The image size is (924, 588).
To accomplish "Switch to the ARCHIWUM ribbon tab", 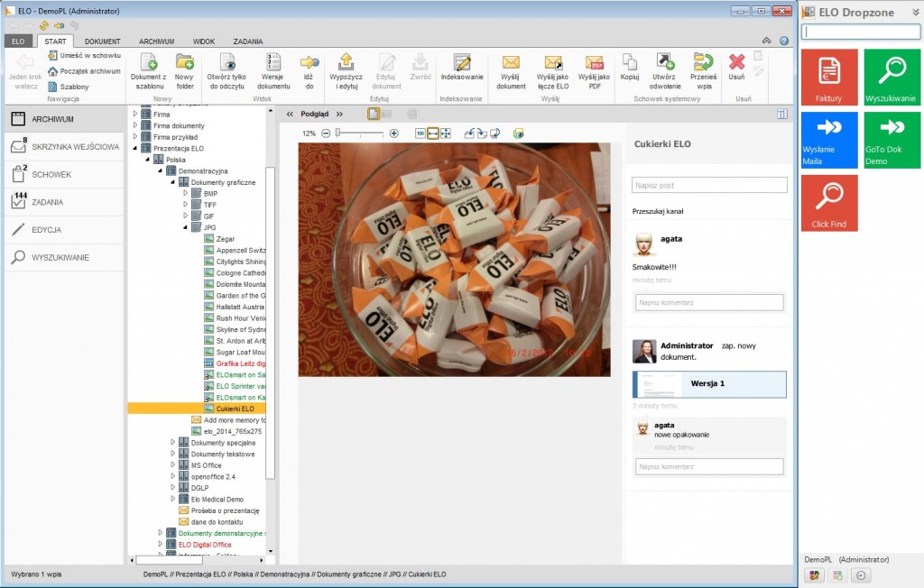I will point(157,41).
